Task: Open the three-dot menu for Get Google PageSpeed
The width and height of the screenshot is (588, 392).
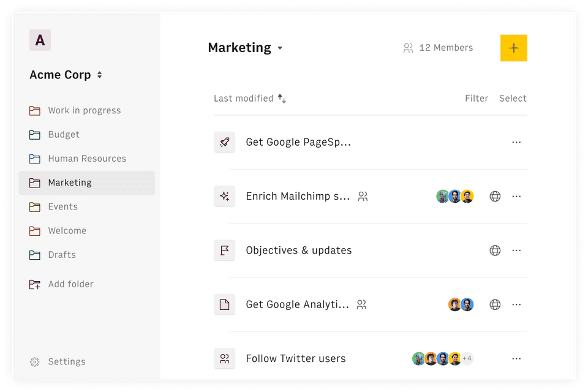Action: 516,142
